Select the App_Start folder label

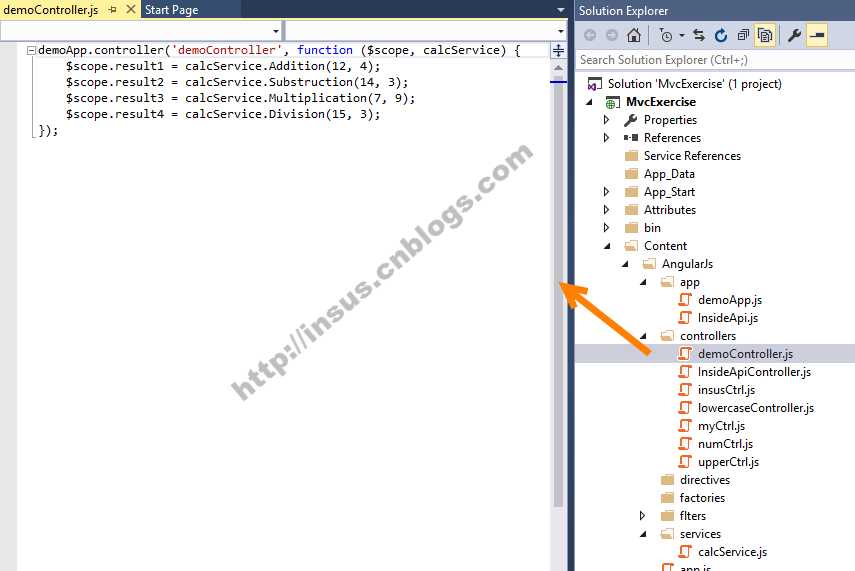click(x=669, y=192)
